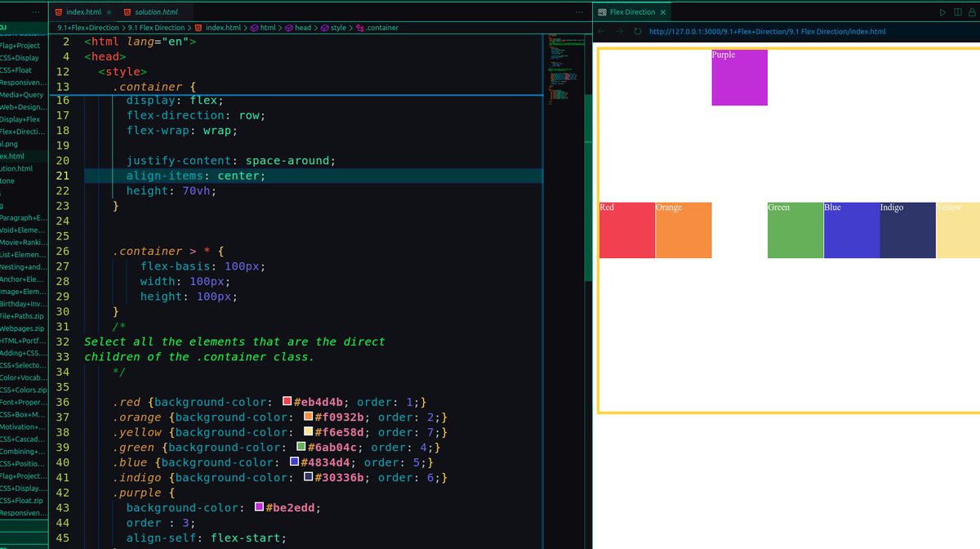Open green color swatch #6ab04c picker

301,447
